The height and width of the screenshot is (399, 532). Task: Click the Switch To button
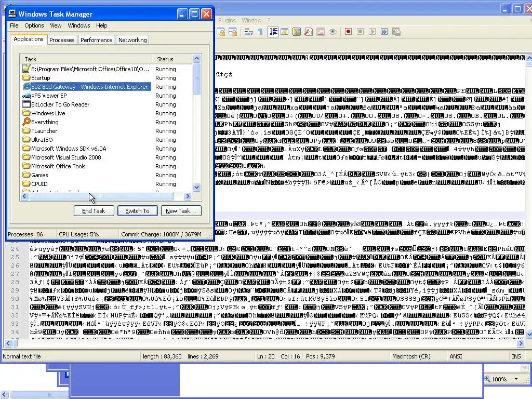137,211
